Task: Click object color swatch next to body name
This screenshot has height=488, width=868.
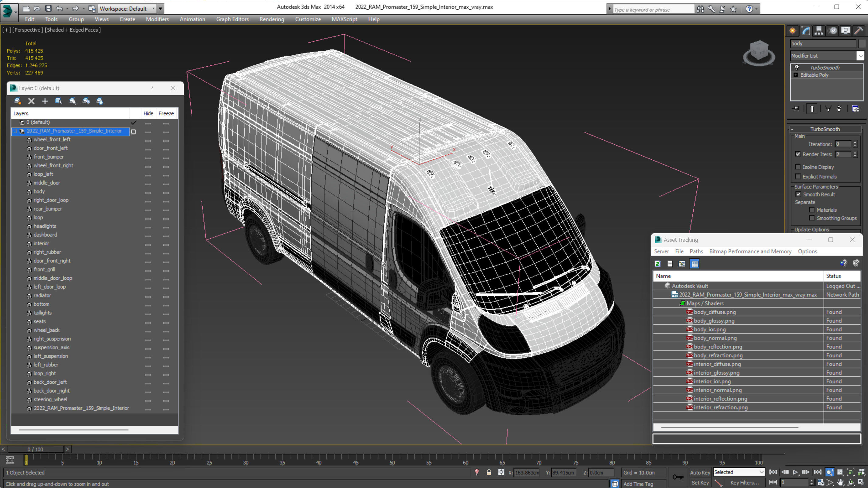Action: click(862, 43)
